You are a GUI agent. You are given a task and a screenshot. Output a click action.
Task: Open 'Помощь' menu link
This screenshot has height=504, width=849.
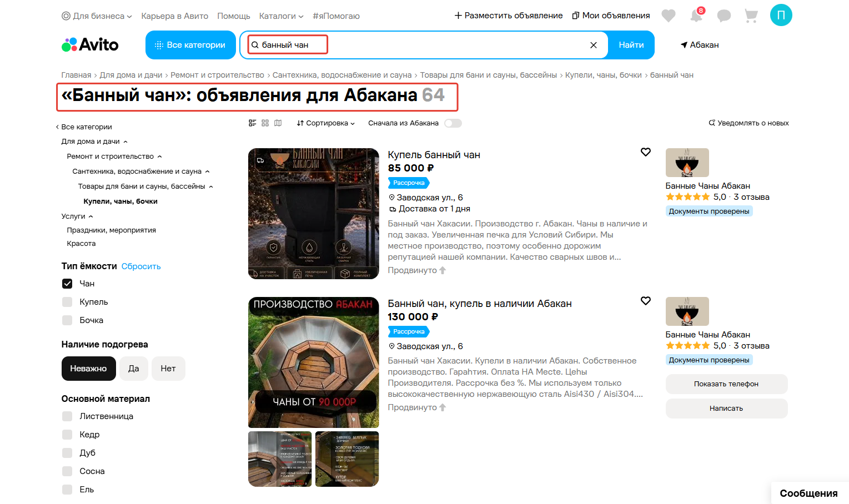(x=234, y=16)
